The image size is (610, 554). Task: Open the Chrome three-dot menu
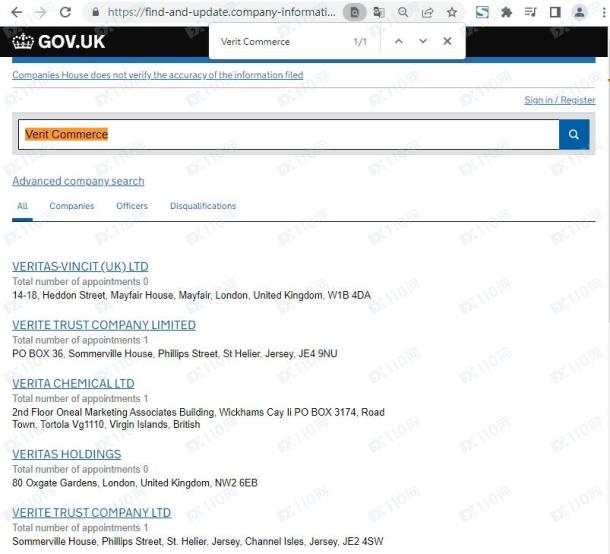(x=604, y=12)
